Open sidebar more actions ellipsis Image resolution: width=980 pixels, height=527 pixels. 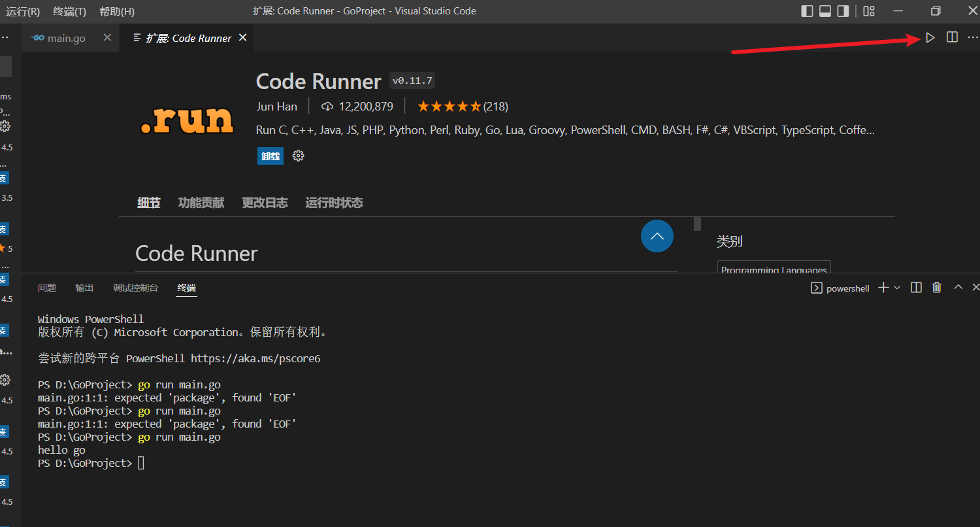coord(5,38)
